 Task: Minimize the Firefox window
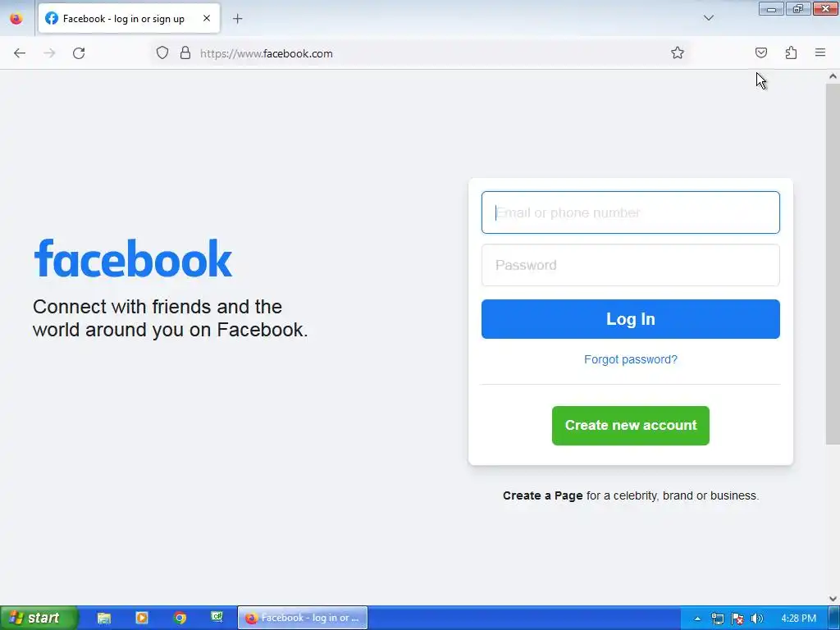(771, 9)
